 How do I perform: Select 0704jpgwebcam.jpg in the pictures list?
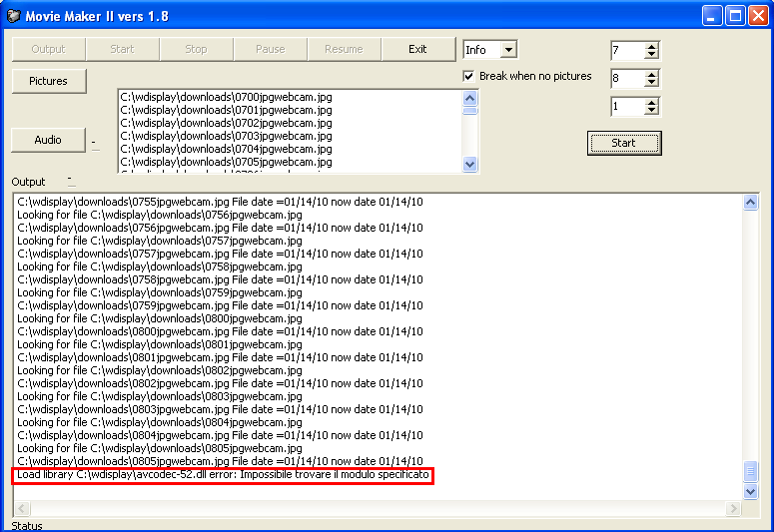click(226, 149)
